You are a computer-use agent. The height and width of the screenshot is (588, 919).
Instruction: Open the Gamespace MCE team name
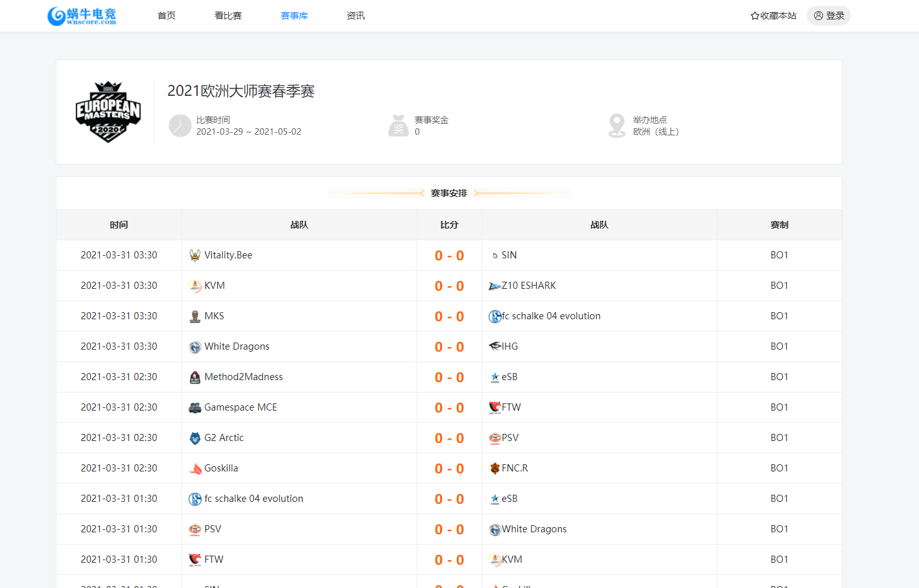(240, 407)
